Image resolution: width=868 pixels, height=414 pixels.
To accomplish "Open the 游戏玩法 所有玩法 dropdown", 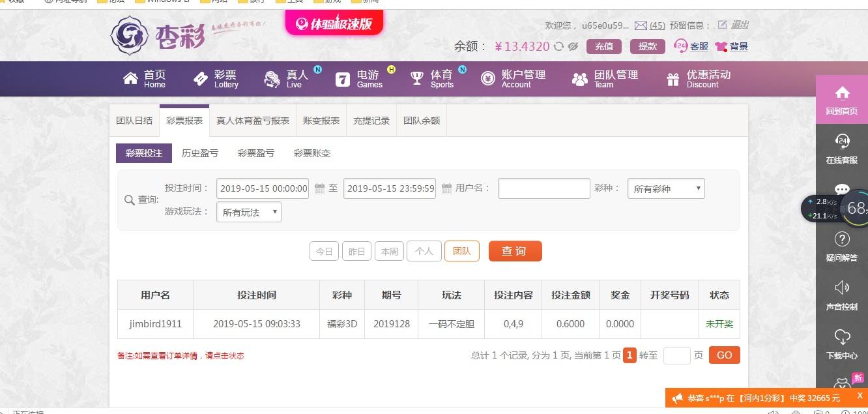I will click(x=249, y=212).
